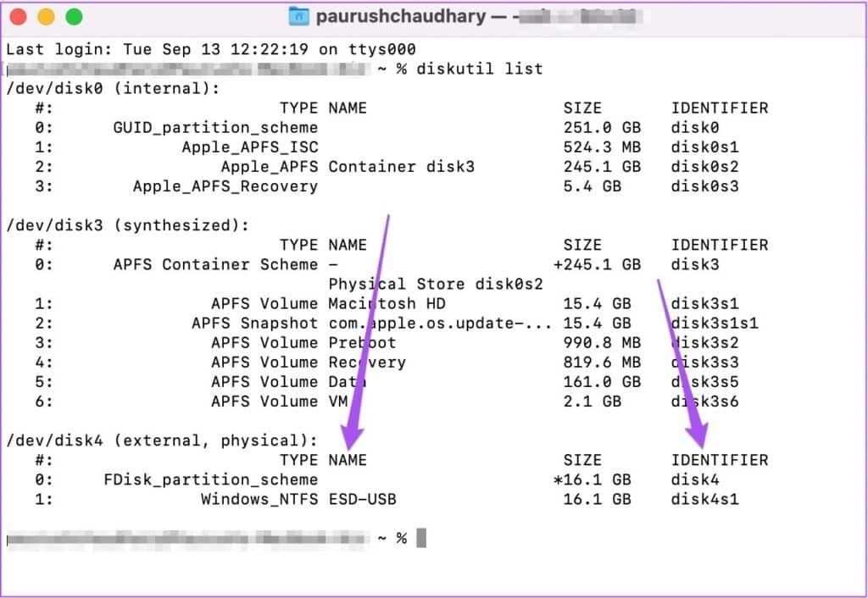
Task: Click the '*16.1 GB' size value
Action: [593, 479]
